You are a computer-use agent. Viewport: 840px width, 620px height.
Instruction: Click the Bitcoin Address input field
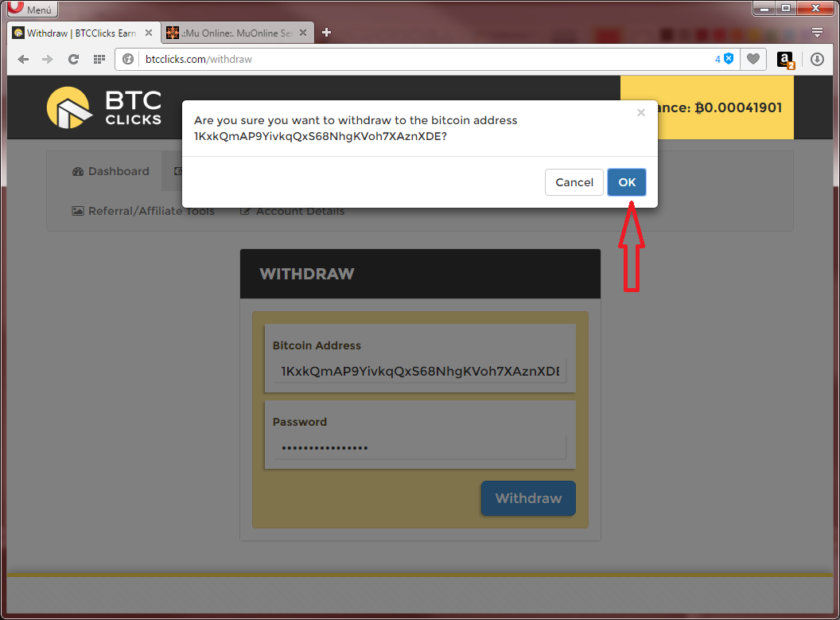click(x=419, y=372)
